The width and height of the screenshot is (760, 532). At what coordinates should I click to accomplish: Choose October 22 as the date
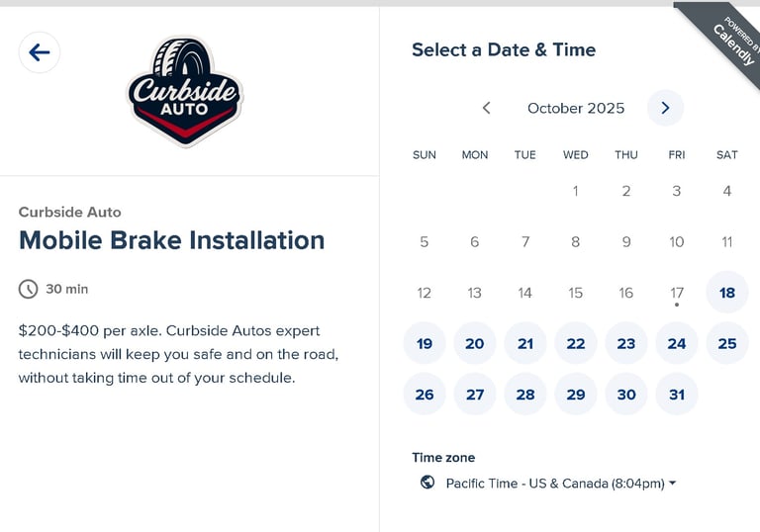576,343
